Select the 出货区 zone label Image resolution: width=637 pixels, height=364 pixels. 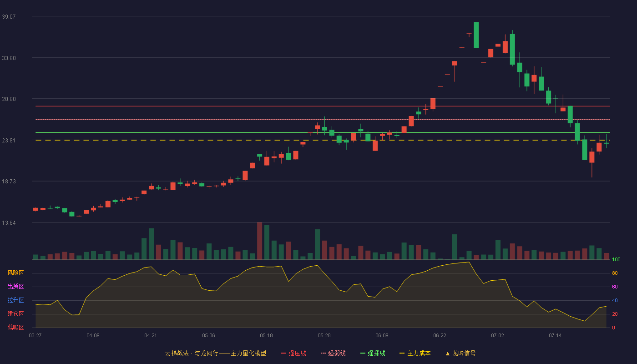[x=15, y=287]
